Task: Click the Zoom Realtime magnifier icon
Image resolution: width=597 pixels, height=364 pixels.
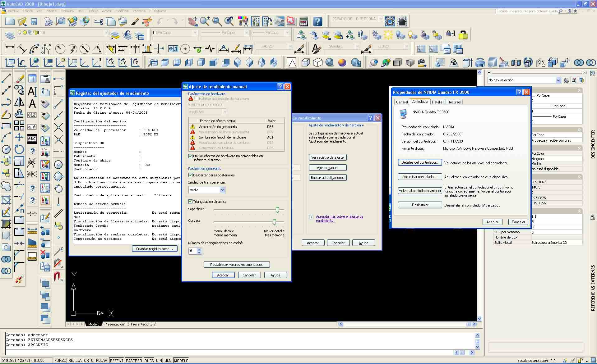Action: (205, 21)
